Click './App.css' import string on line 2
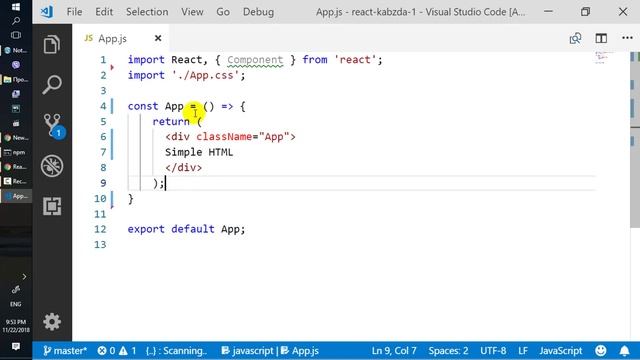Image resolution: width=640 pixels, height=360 pixels. pos(205,75)
